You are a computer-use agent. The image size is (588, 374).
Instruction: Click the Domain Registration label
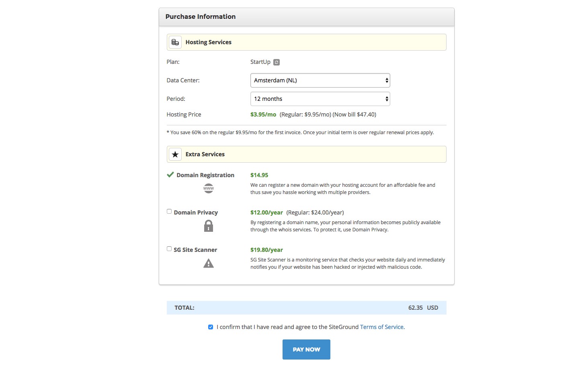coord(205,175)
